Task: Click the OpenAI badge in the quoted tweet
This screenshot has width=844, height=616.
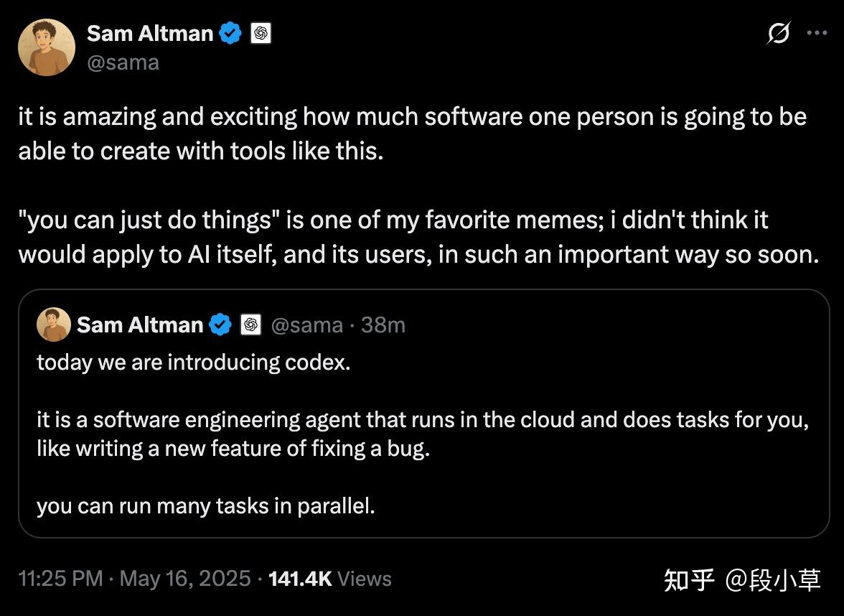Action: click(x=250, y=325)
